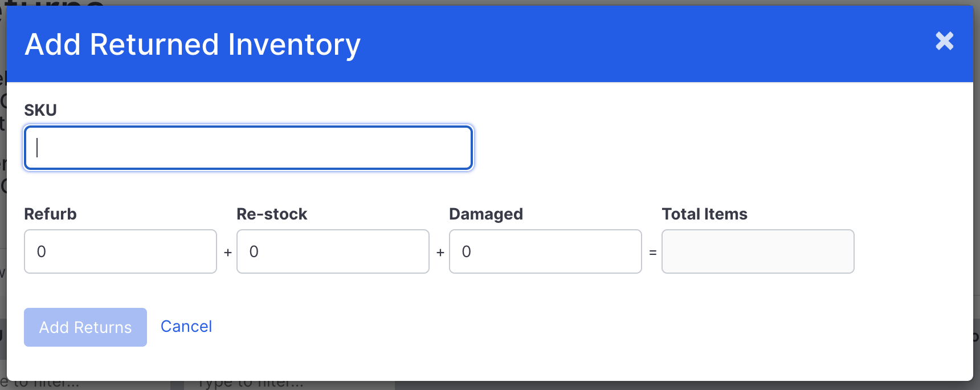Select the Re-stock quantity field
This screenshot has width=980, height=390.
[x=333, y=251]
